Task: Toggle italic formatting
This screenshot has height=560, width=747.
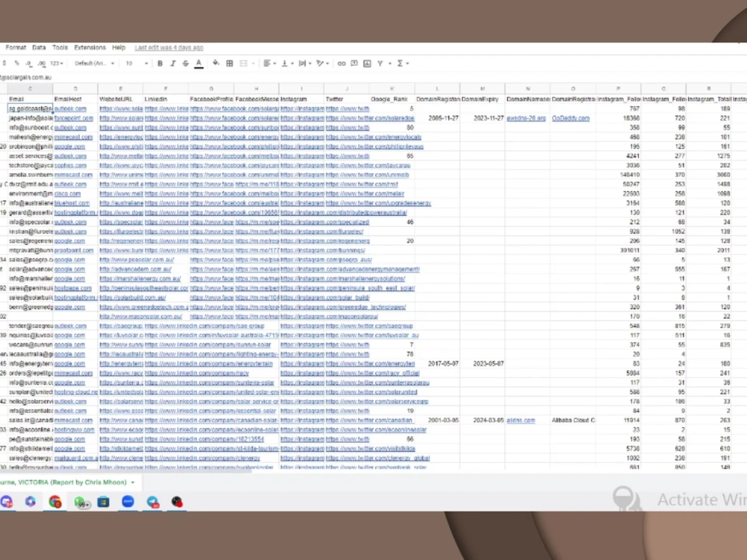Action: point(173,63)
